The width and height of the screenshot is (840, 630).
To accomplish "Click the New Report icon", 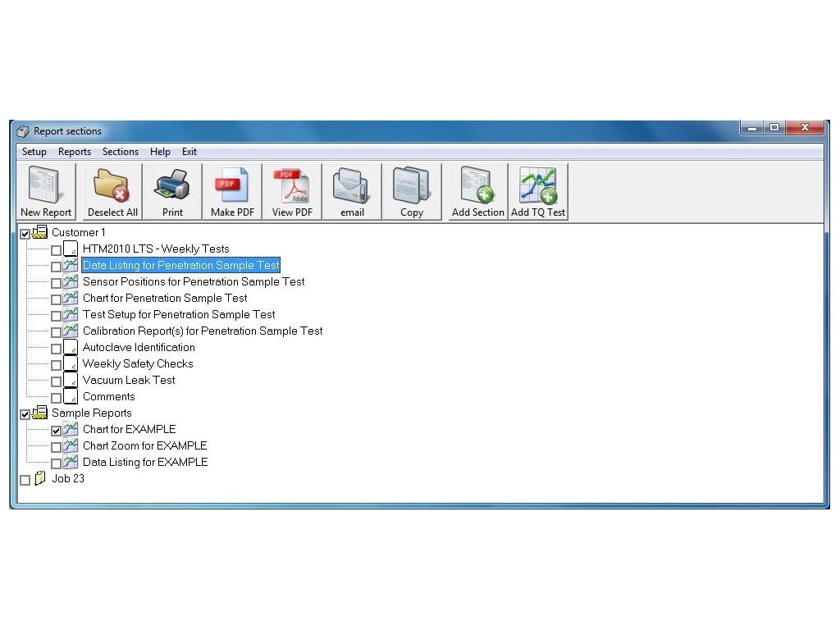I will (46, 189).
